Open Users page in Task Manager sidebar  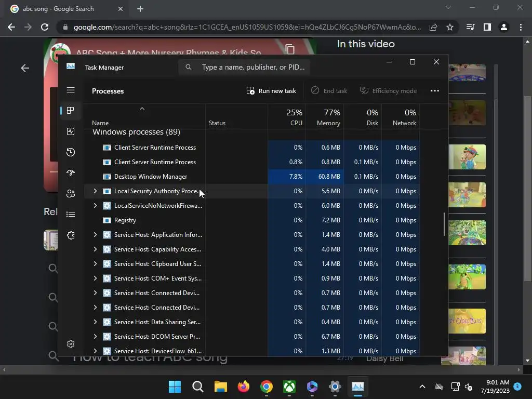(71, 193)
